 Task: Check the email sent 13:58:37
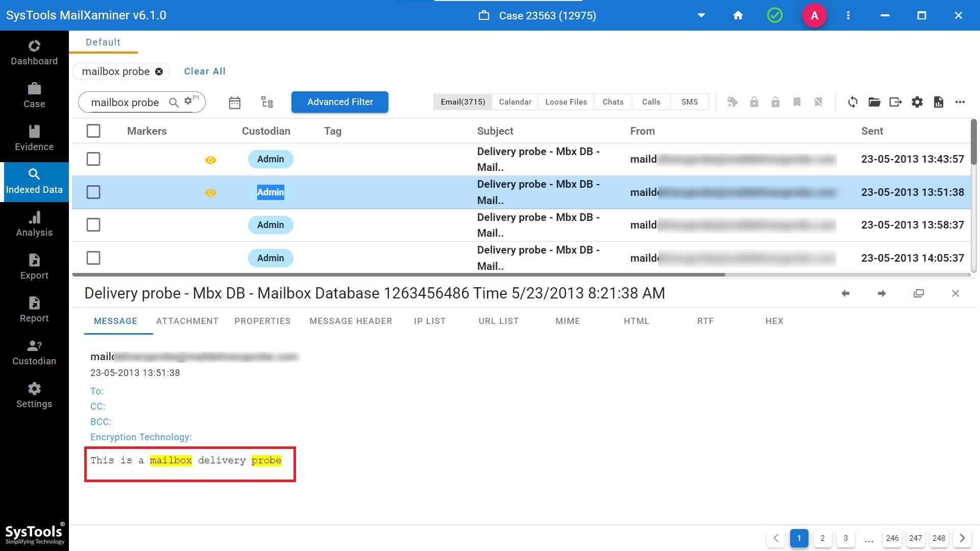click(x=93, y=225)
